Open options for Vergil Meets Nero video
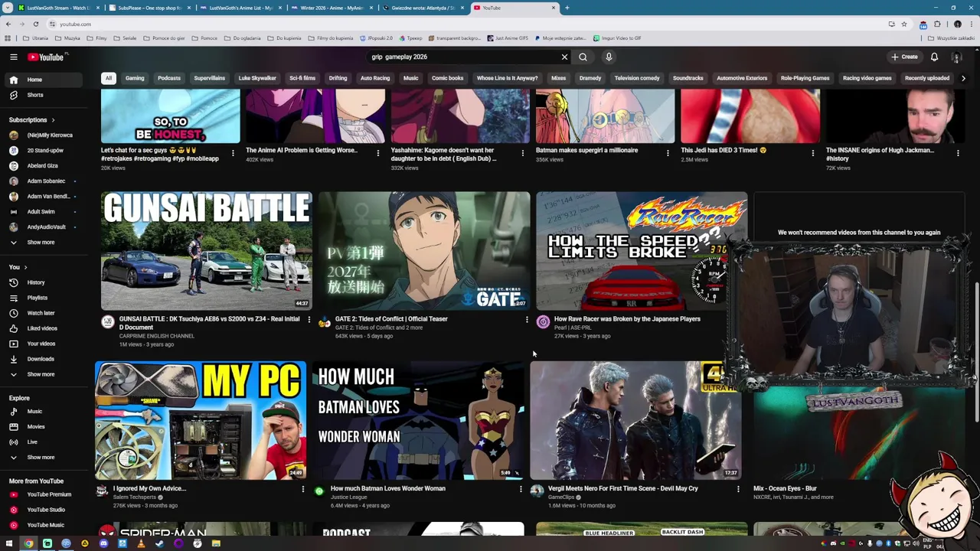Viewport: 980px width, 551px height. 738,488
